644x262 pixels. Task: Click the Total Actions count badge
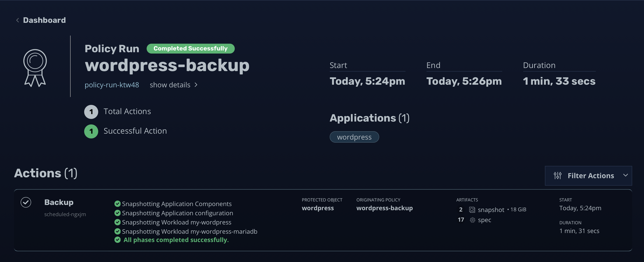click(91, 112)
